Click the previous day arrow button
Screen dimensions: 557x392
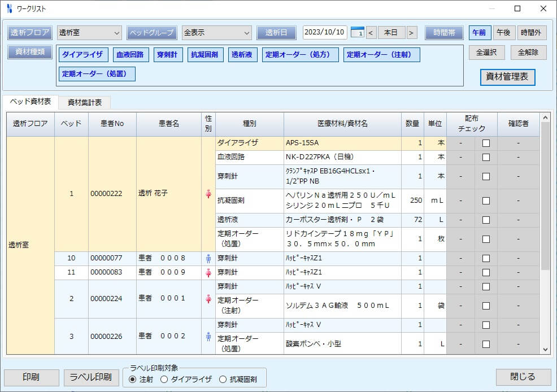371,33
